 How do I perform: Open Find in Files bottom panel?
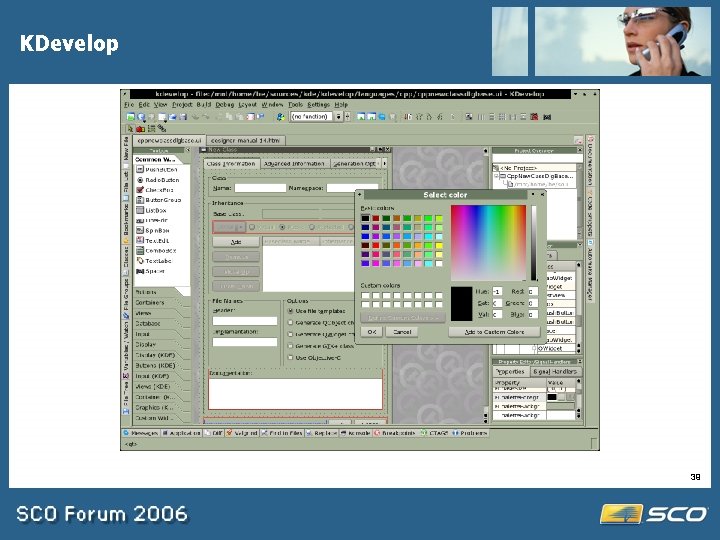[282, 433]
